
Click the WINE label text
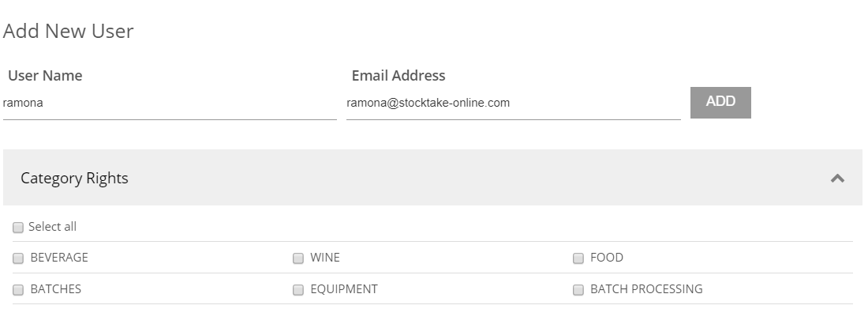325,258
